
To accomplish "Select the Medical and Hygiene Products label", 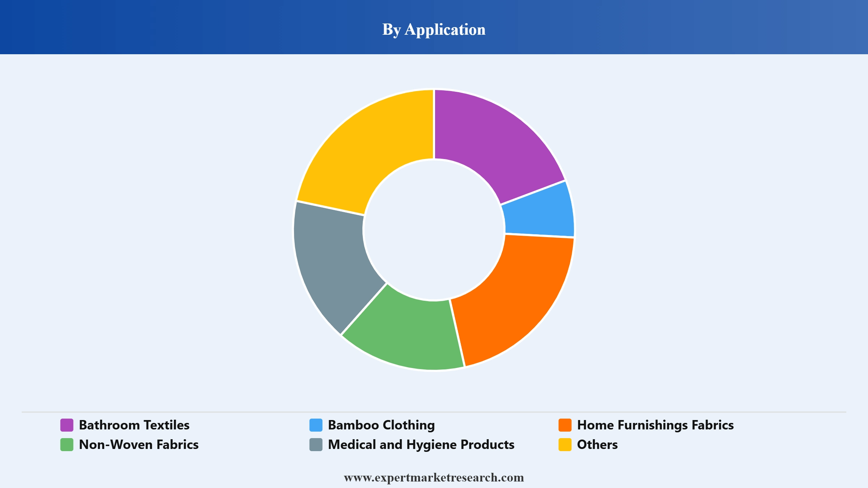I will (421, 445).
